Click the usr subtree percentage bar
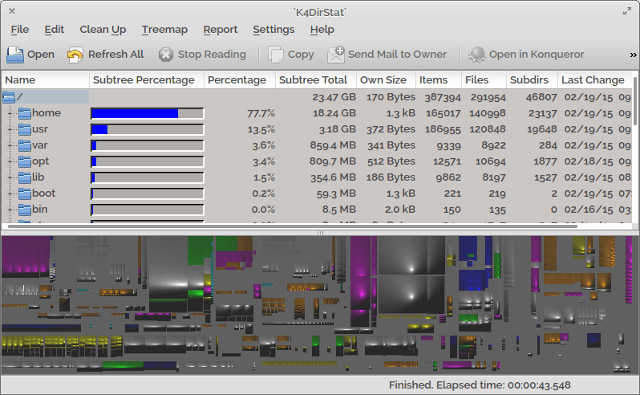This screenshot has width=640, height=395. pos(147,130)
